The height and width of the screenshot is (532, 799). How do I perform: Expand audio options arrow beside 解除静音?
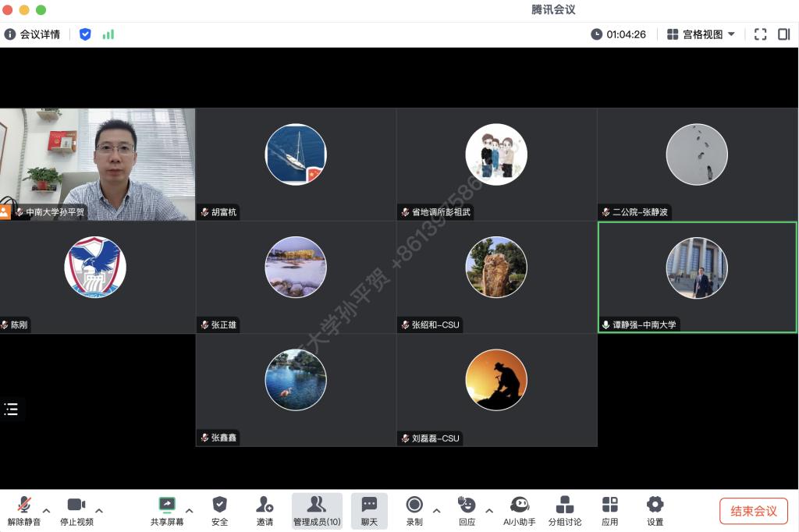coord(46,511)
